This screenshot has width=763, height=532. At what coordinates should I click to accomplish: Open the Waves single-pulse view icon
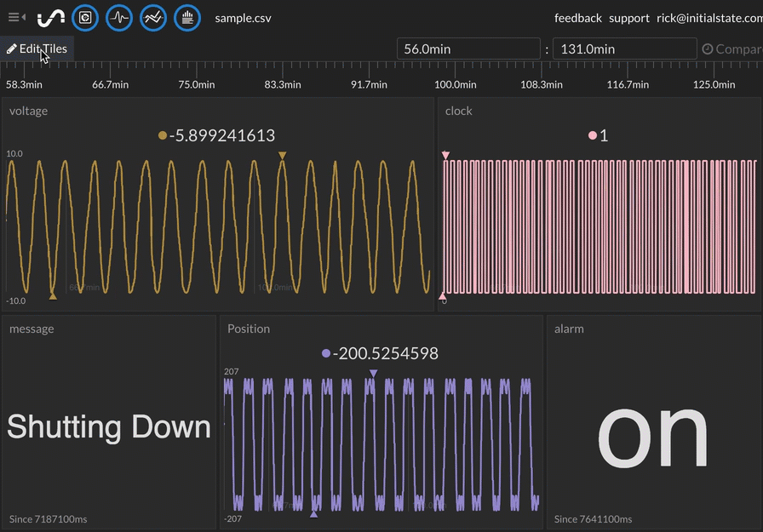(119, 17)
